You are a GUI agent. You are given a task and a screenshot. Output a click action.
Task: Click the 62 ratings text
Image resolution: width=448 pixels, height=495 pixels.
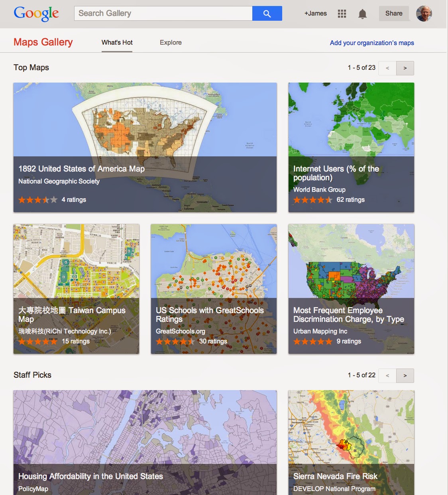tap(351, 199)
